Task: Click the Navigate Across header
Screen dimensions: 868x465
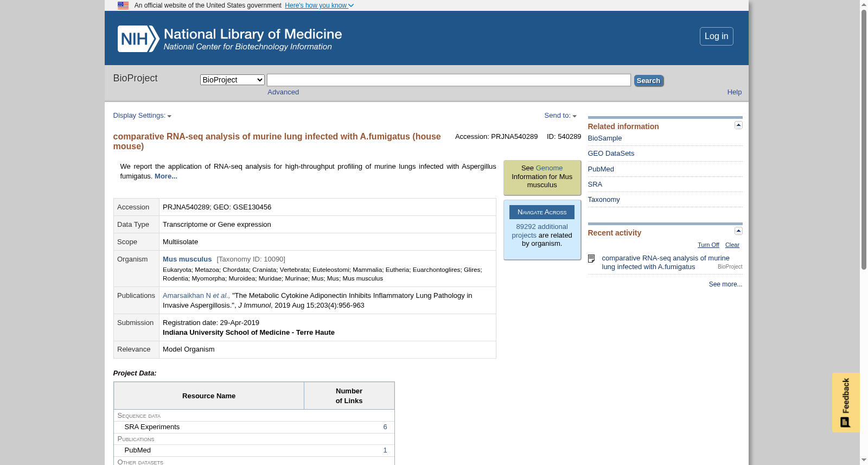Action: point(542,212)
